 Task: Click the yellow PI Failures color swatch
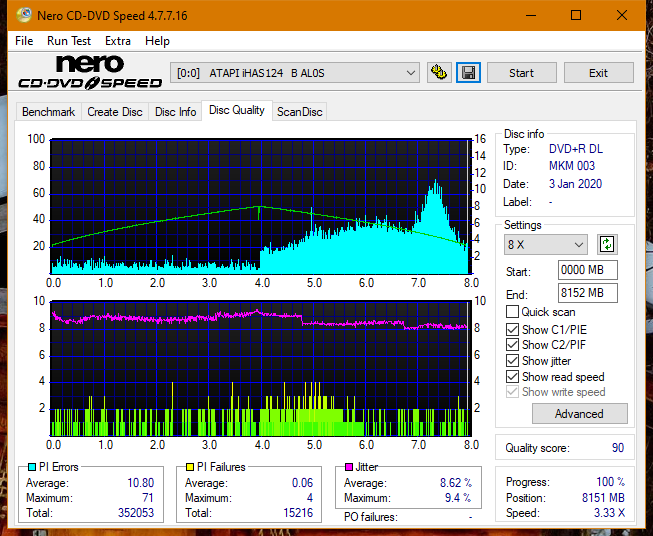(x=190, y=467)
